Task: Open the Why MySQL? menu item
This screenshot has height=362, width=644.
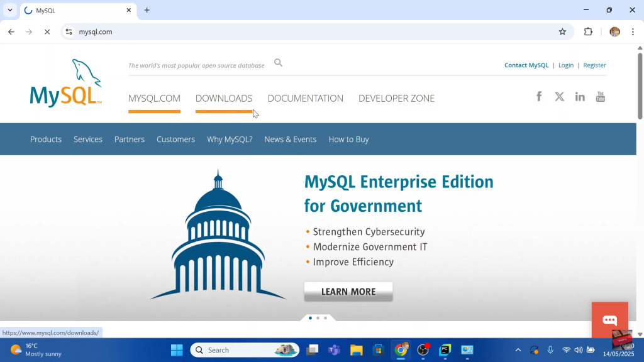Action: point(230,140)
